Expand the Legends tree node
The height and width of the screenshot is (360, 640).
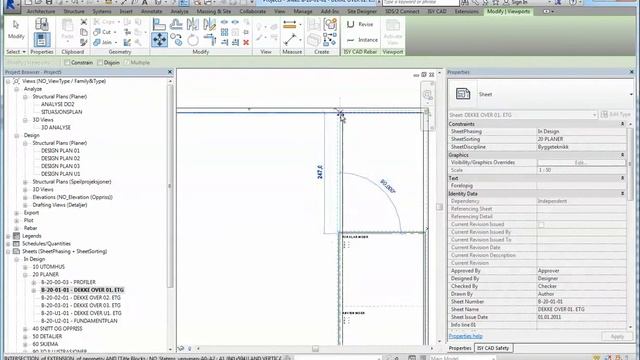point(8,236)
